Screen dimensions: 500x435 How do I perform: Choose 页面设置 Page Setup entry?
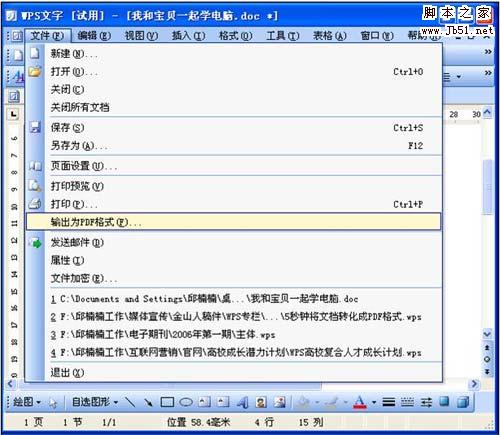point(234,166)
